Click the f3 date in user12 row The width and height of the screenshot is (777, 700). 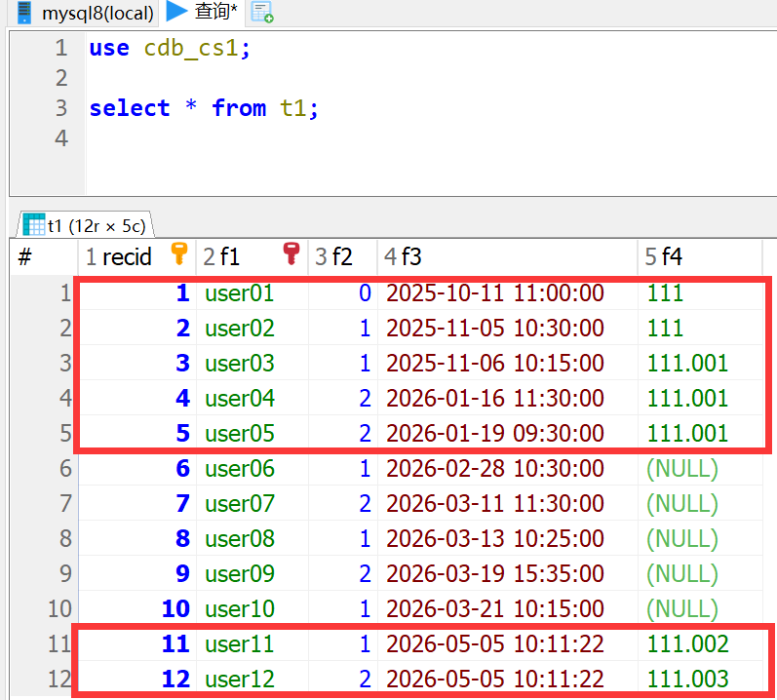click(495, 680)
